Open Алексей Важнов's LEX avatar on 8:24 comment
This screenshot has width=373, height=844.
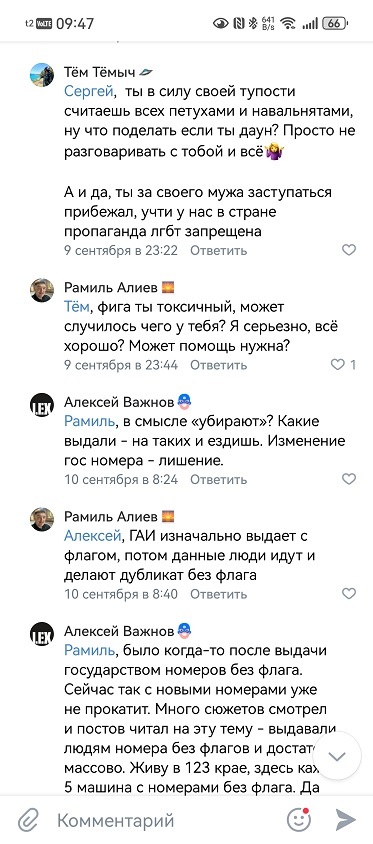[x=42, y=405]
